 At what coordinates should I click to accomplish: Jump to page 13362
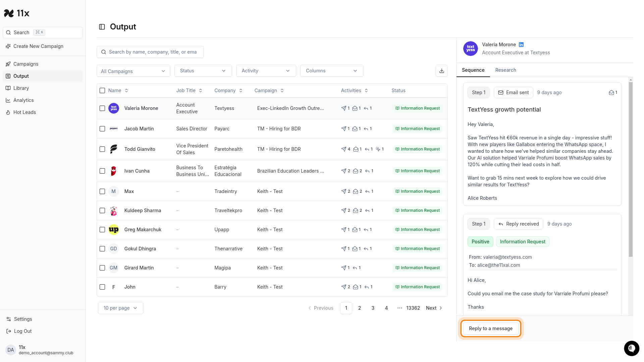413,308
